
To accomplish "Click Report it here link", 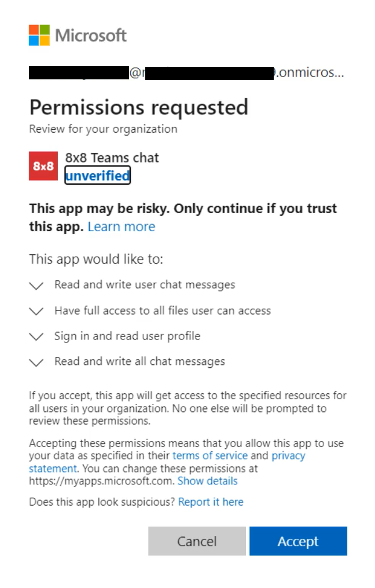I will click(x=211, y=502).
